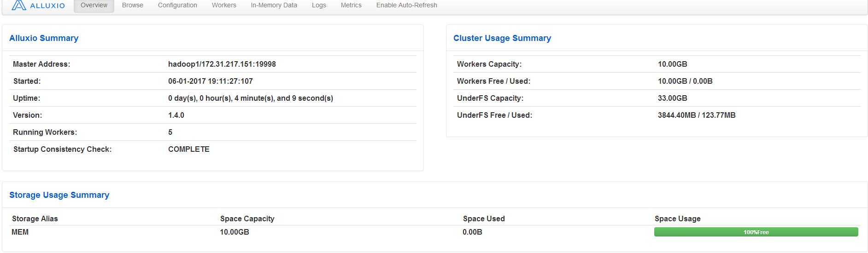Click the Uptime label
Viewport: 868px width, 253px height.
pos(27,98)
